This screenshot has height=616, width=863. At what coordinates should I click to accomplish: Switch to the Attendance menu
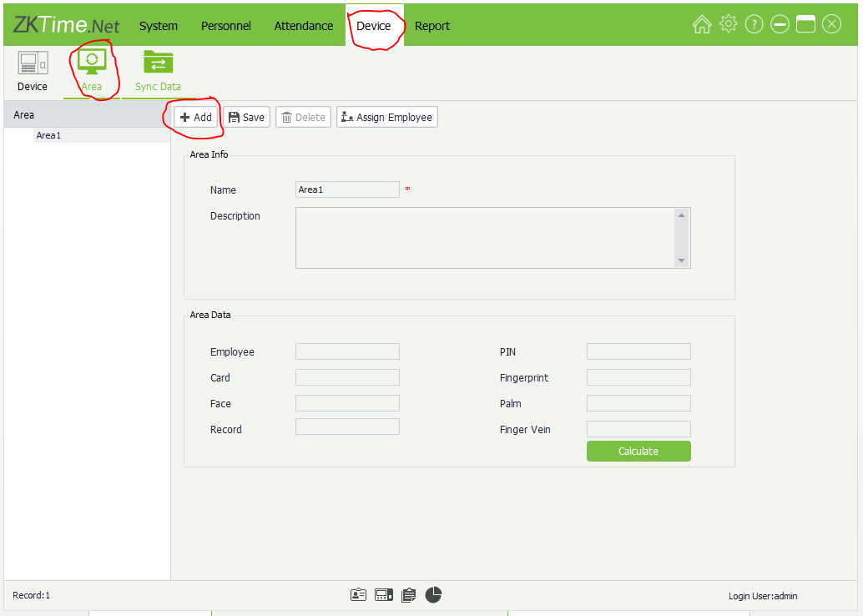click(x=303, y=26)
